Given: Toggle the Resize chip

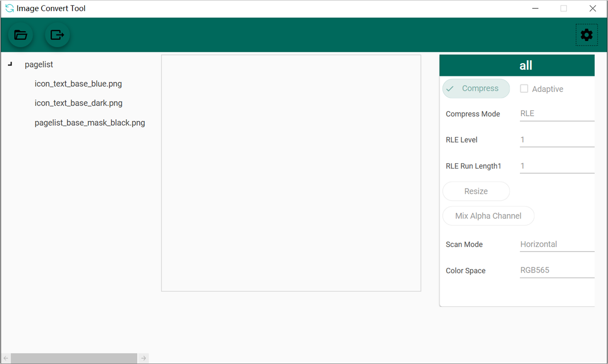Looking at the screenshot, I should click(x=476, y=191).
